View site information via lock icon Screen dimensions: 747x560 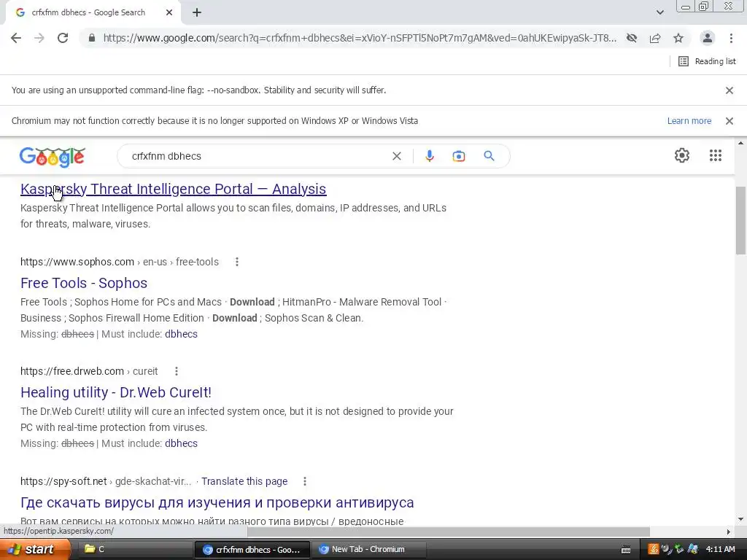92,38
